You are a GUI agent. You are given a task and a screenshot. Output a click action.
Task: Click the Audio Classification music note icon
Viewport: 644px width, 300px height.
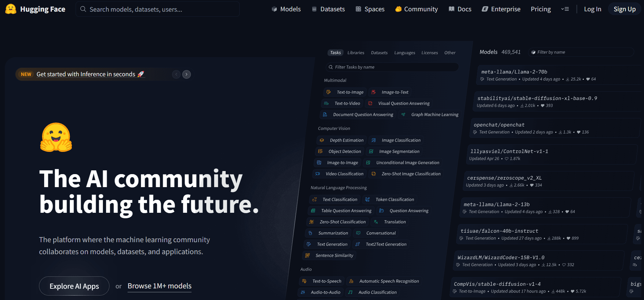pos(350,292)
